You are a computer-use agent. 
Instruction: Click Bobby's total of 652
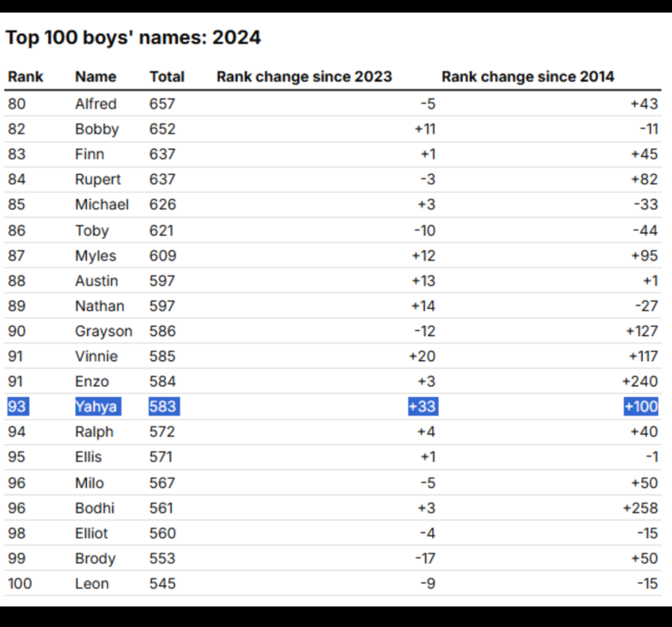pos(162,129)
